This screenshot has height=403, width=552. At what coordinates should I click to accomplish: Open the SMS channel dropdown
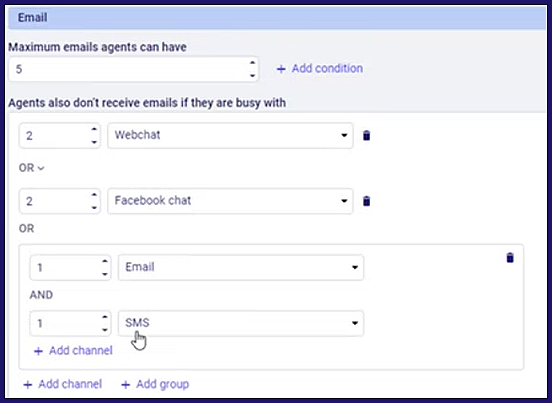pos(241,323)
